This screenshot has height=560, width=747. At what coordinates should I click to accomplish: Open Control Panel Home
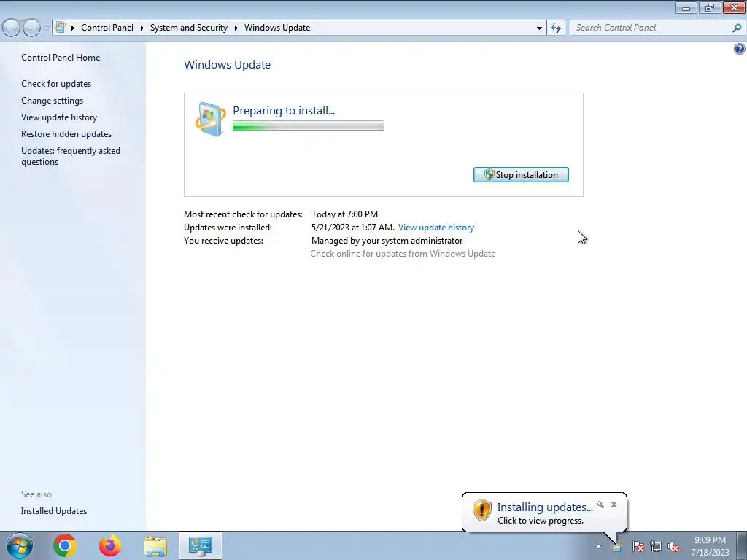[61, 58]
